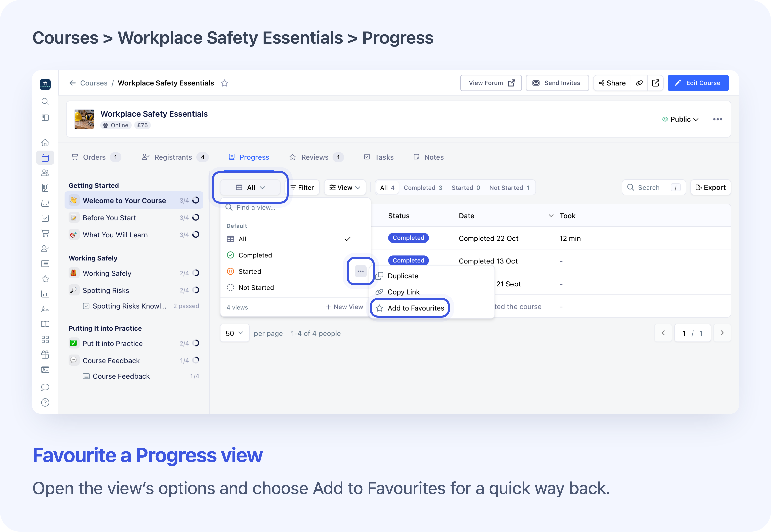The height and width of the screenshot is (532, 771).
Task: Open the bar chart icon in sidebar
Action: point(45,294)
